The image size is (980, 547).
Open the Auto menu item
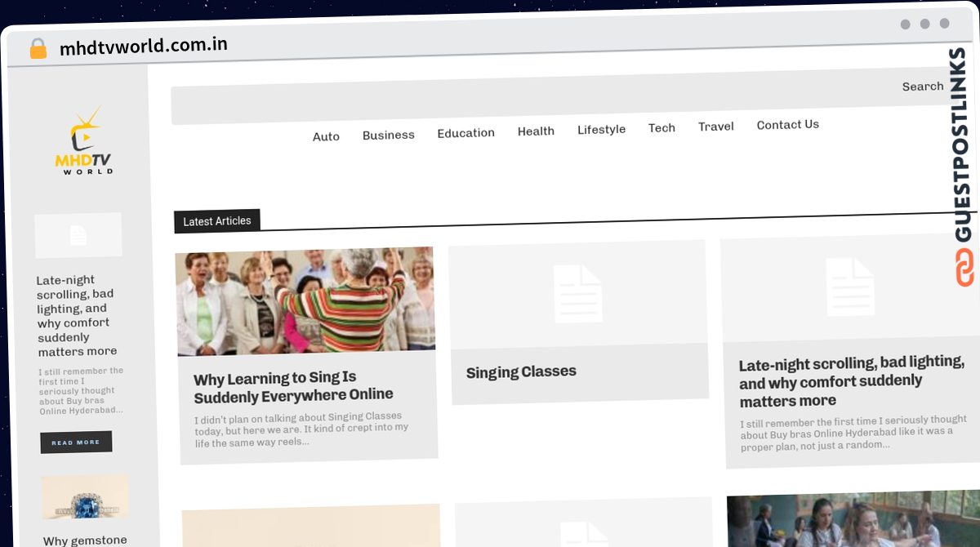coord(326,136)
